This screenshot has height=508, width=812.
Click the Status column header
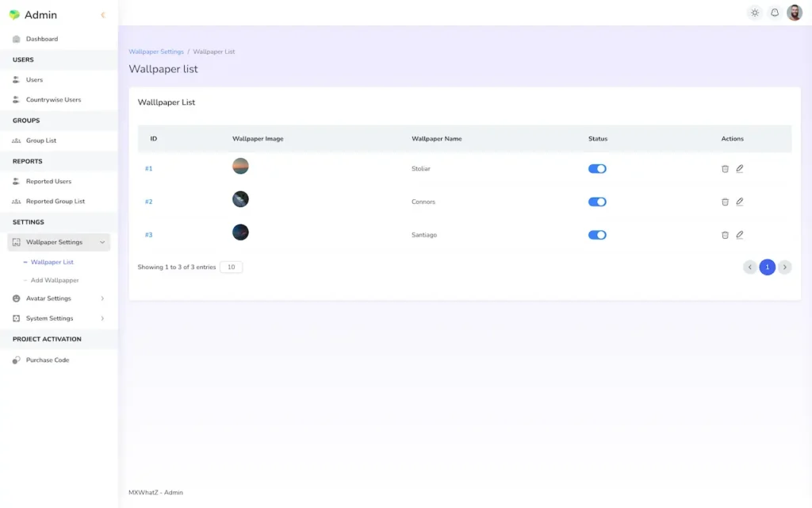tap(598, 139)
